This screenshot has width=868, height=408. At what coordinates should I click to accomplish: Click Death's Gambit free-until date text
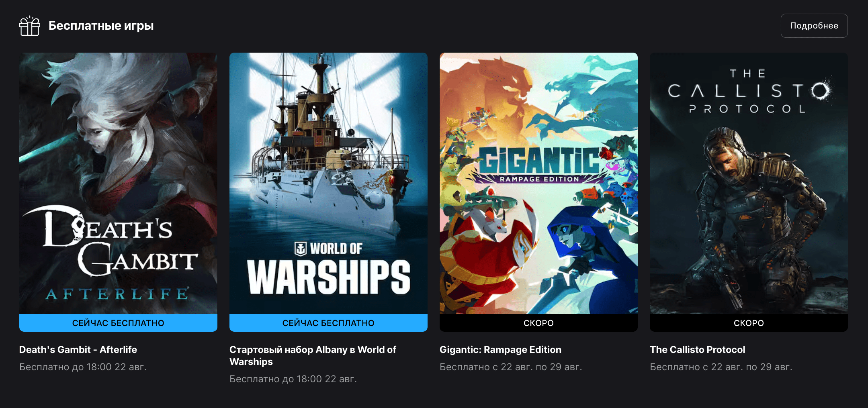tap(83, 367)
